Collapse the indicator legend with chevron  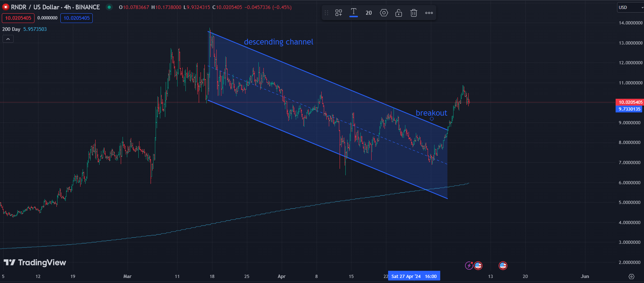coord(8,39)
